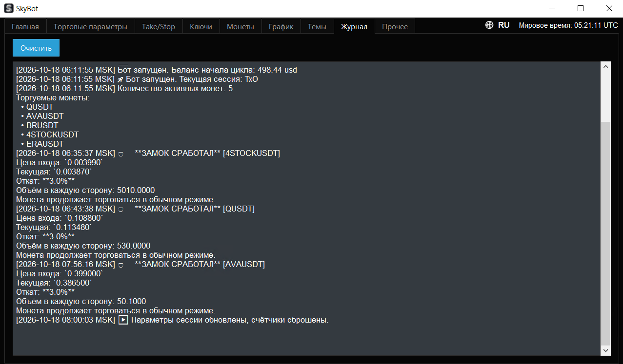Switch to the График tab
The height and width of the screenshot is (364, 623).
tap(281, 27)
